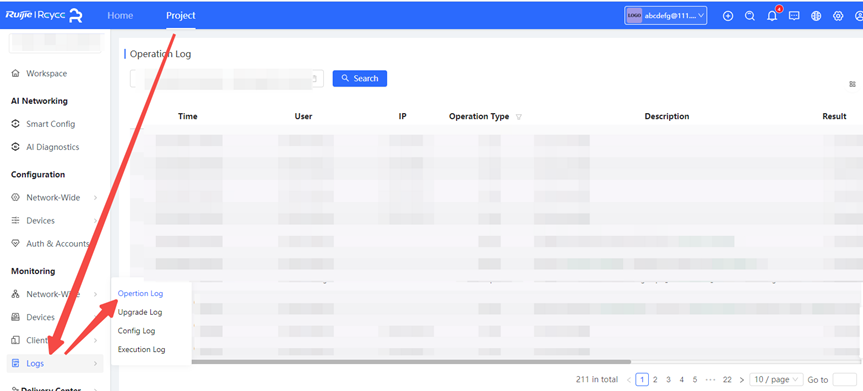
Task: Select Config Log menu entry
Action: click(136, 331)
